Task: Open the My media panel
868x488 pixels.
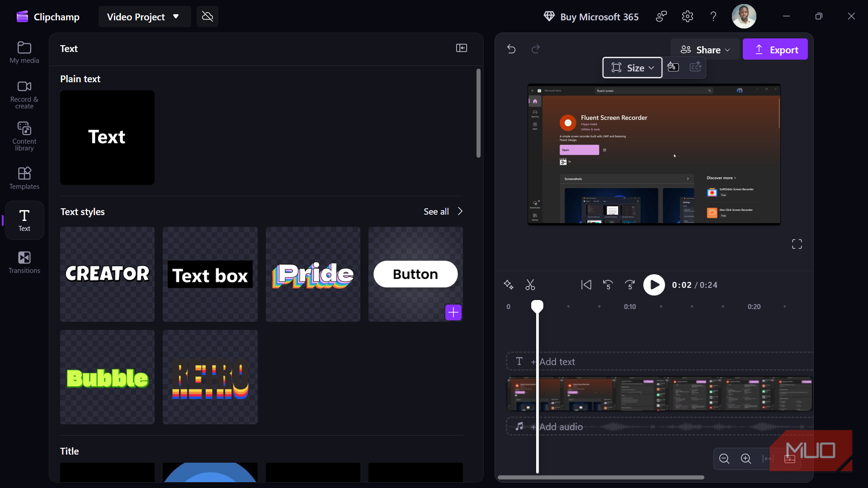Action: click(24, 52)
